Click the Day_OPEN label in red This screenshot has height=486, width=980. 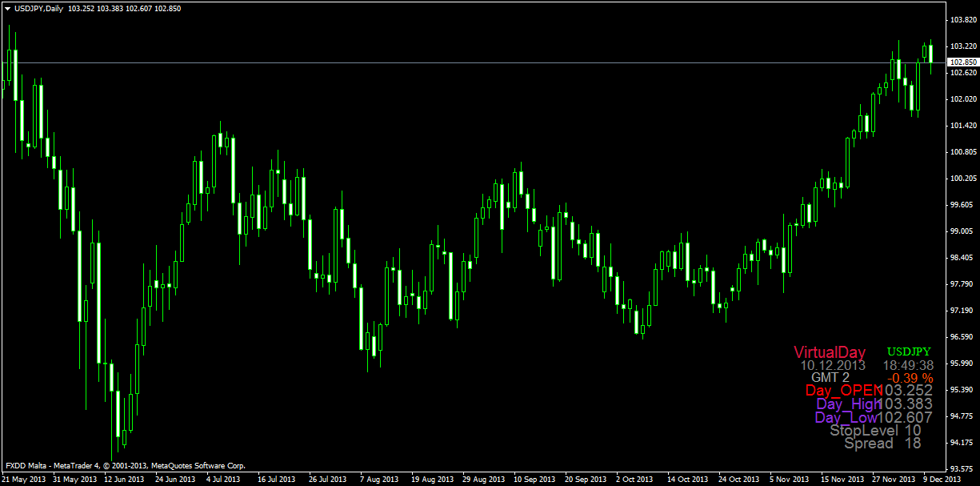[841, 391]
